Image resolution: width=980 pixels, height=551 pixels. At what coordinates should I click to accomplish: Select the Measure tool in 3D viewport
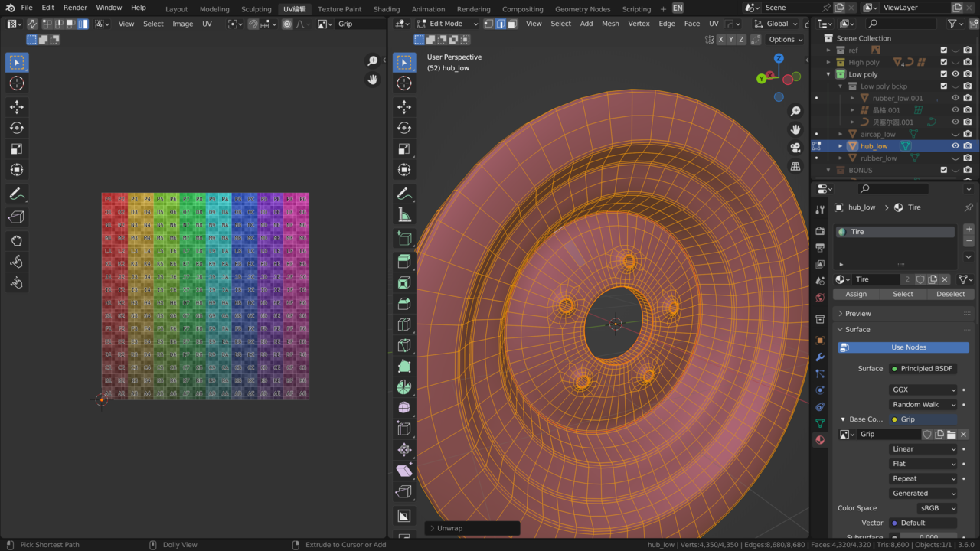[x=405, y=215]
